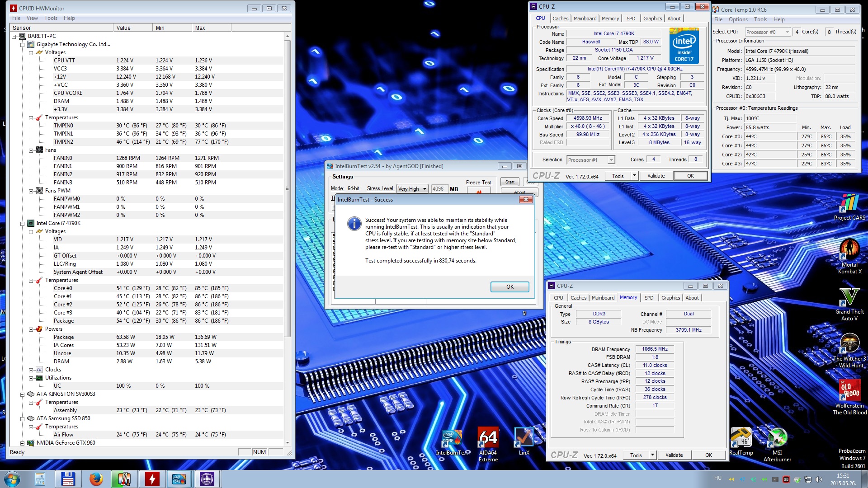Click the SB tray icon
Viewport: 868px width, 488px height.
pos(786,479)
